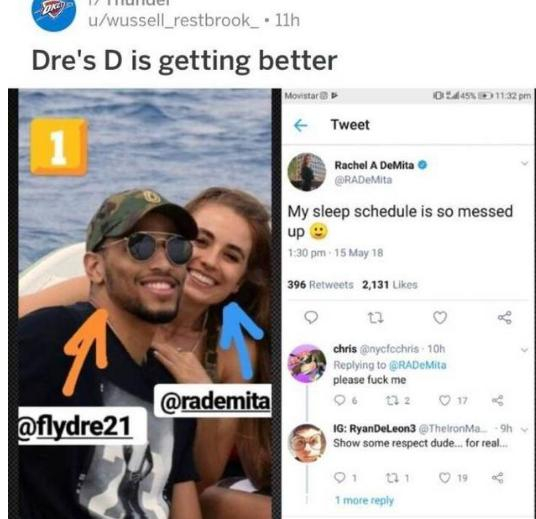536x519 pixels.
Task: Share the main tweet via share icon
Action: pyautogui.click(x=505, y=318)
